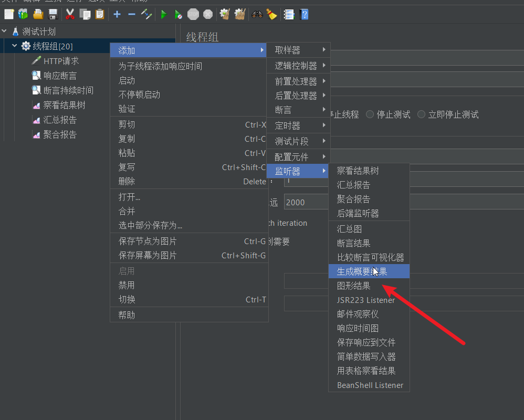Expand the 逻辑控制器 submenu
524x420 pixels.
(x=298, y=66)
